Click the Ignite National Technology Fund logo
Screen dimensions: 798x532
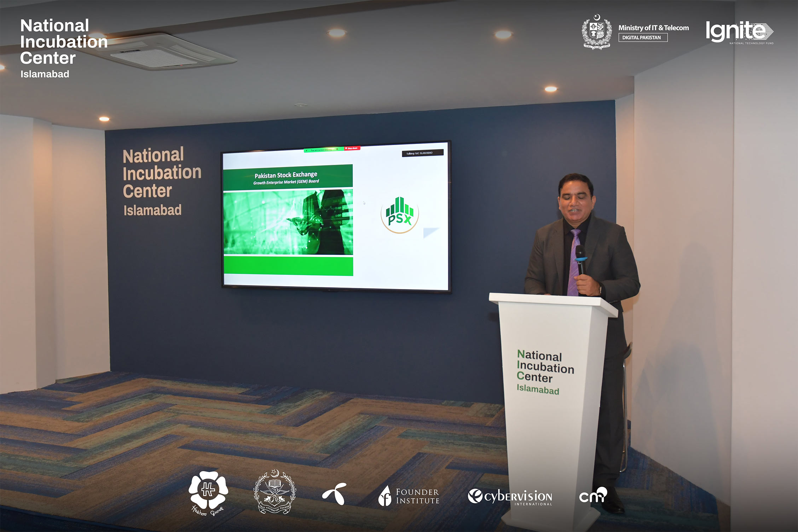pos(740,32)
